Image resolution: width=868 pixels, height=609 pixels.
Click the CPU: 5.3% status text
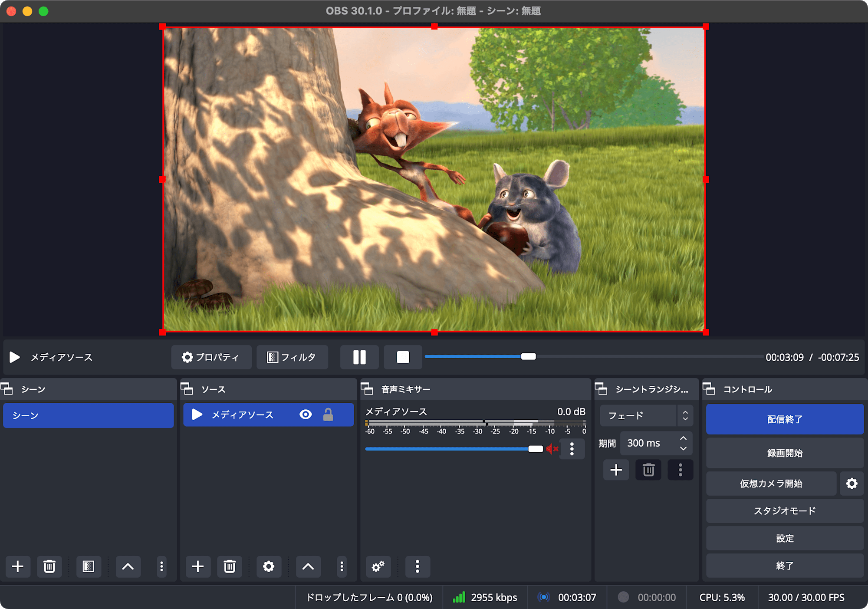tap(722, 598)
